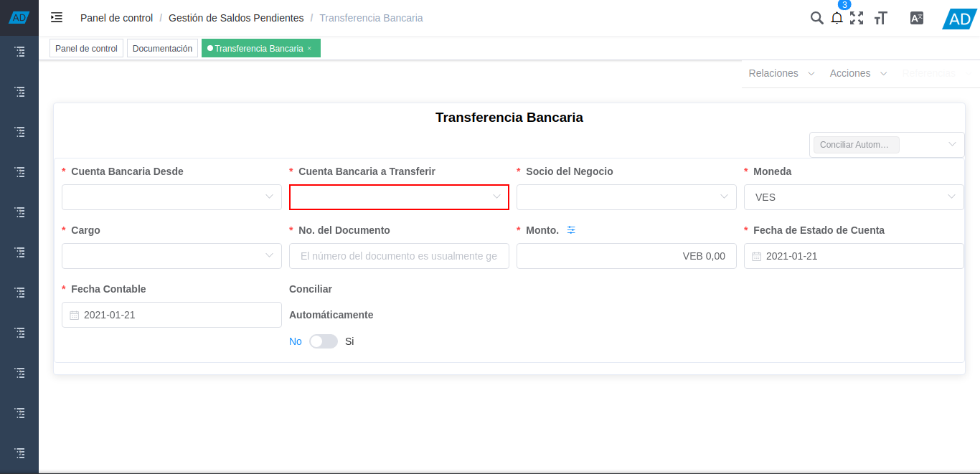Click the No. del Documento input field
980x474 pixels.
click(x=399, y=255)
